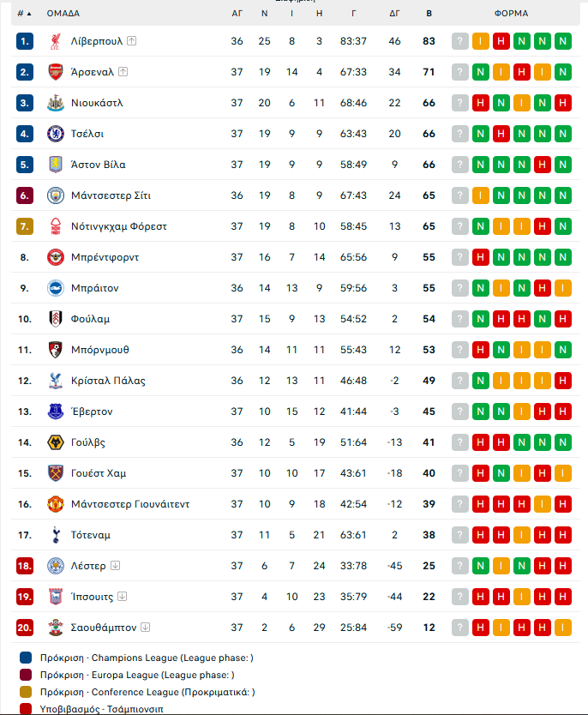Image resolution: width=588 pixels, height=715 pixels.
Task: Click the Newcastle club crest icon
Action: 56,103
